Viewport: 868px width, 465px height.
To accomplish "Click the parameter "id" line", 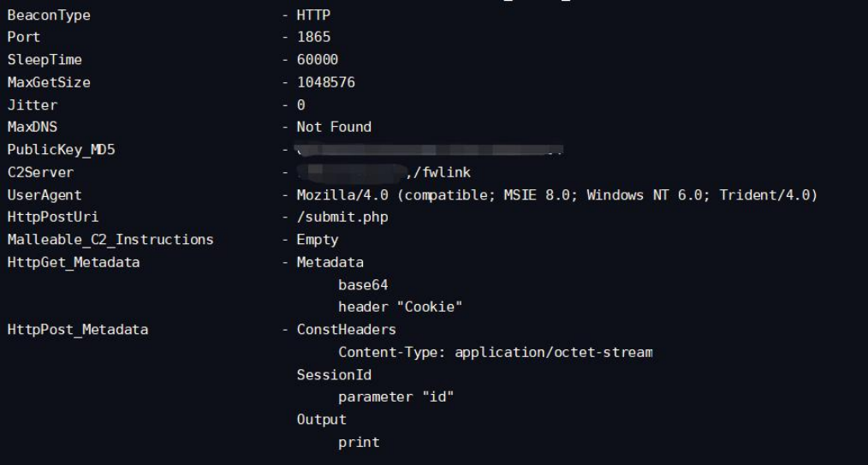I will tap(395, 397).
